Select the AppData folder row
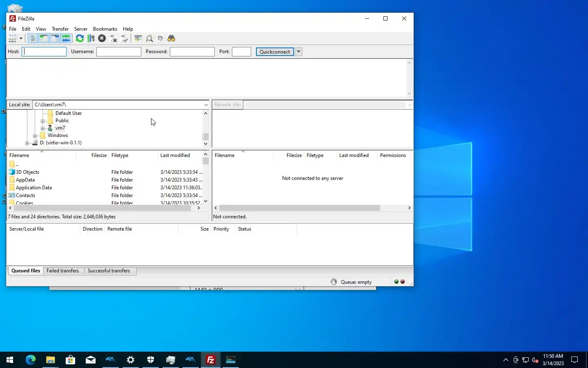Viewport: 588px width, 368px height. point(105,180)
